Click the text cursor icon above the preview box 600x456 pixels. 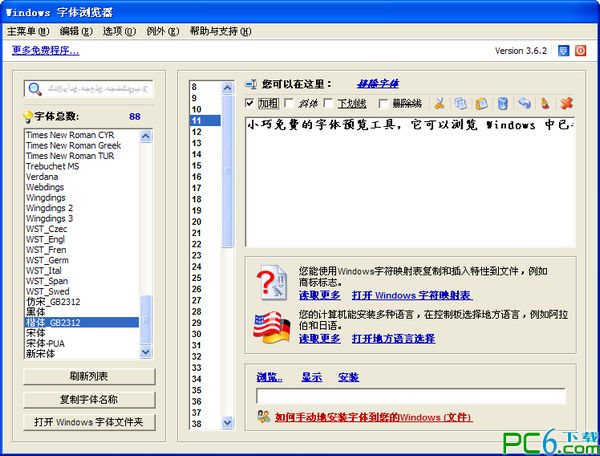point(251,84)
